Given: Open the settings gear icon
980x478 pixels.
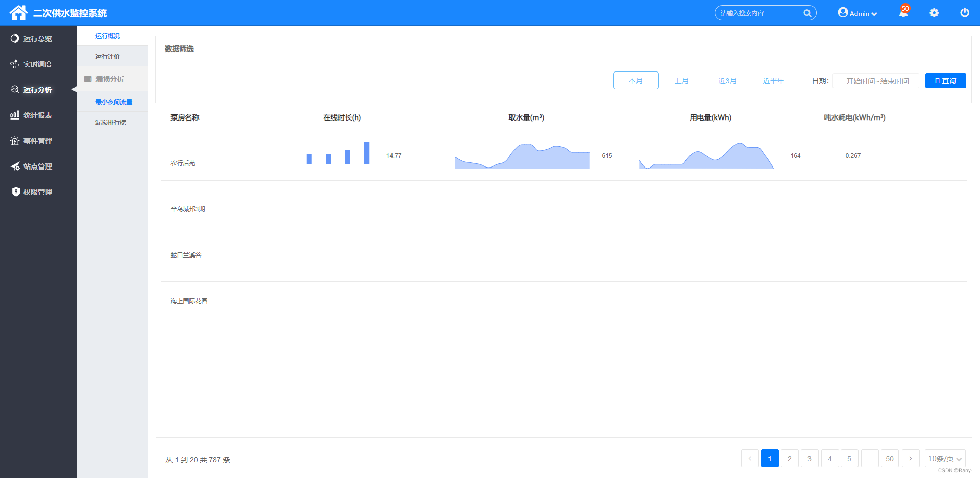Looking at the screenshot, I should [x=934, y=13].
